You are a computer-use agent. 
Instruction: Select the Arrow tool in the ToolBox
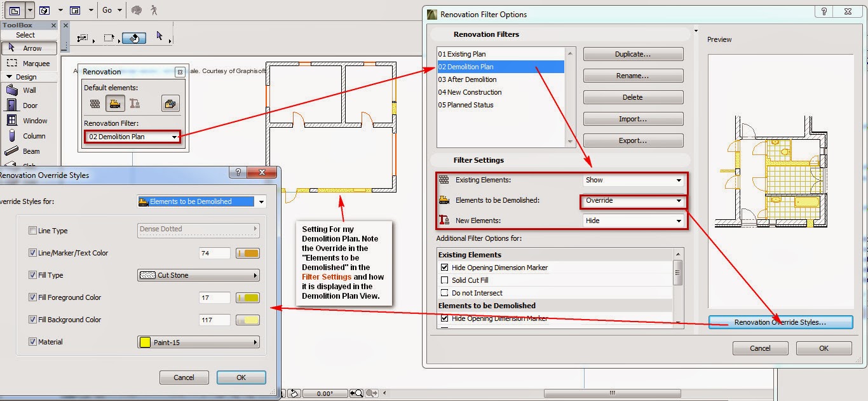29,48
